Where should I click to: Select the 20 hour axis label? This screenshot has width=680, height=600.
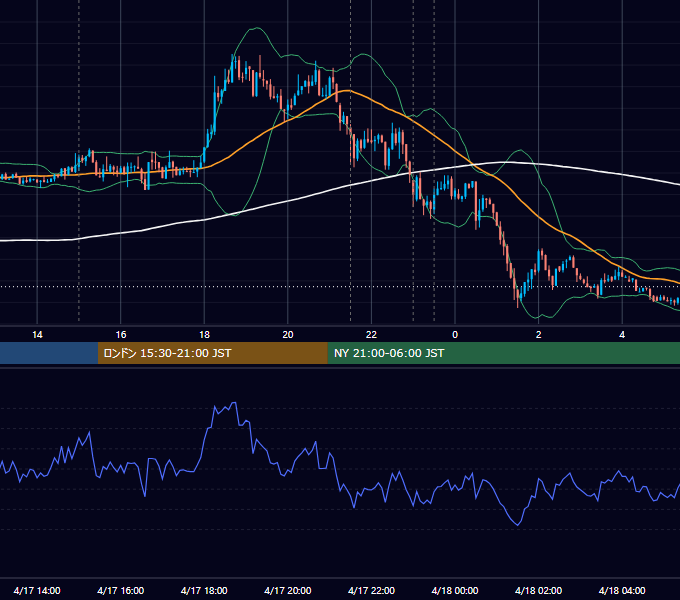(x=288, y=335)
